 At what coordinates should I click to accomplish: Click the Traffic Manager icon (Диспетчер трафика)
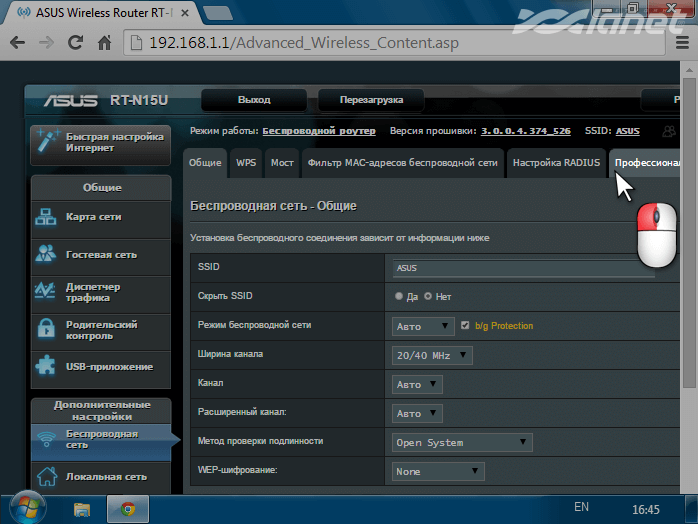pos(46,291)
